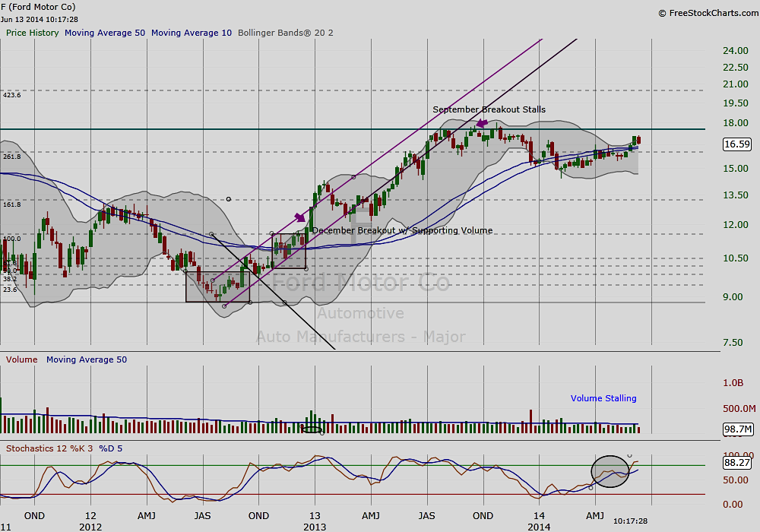Click the current volume box 98.7M
Viewport: 760px width, 532px height.
click(738, 429)
